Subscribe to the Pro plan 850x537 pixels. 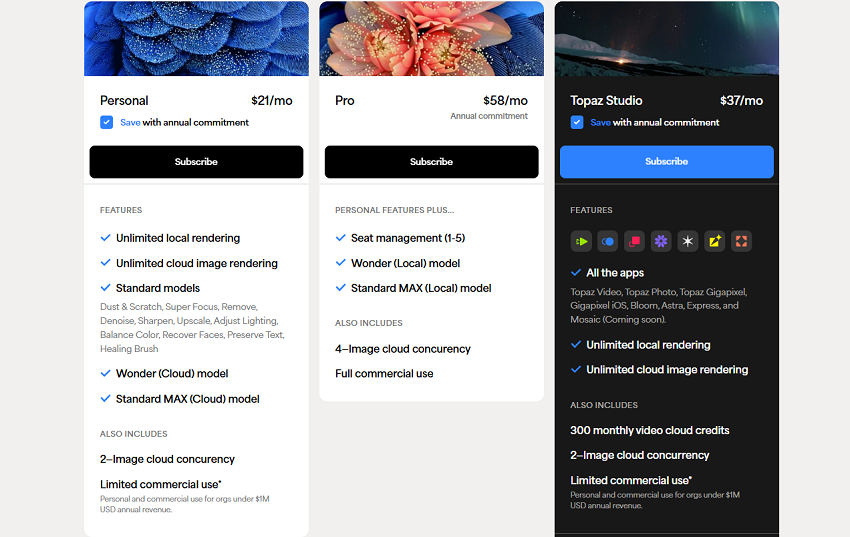coord(431,162)
